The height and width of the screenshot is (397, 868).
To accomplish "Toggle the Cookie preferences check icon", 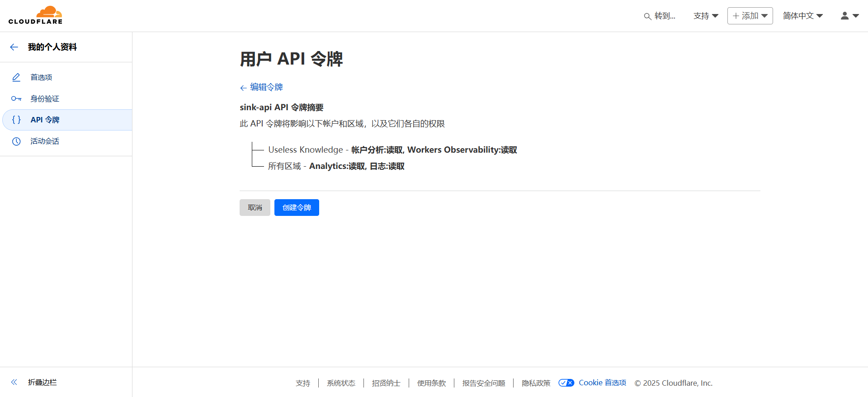I will [x=566, y=383].
